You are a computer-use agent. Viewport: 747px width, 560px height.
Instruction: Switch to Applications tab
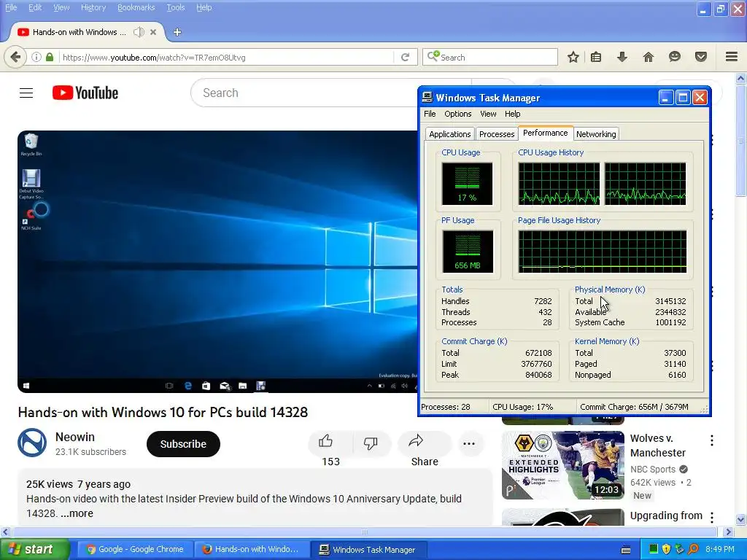449,134
